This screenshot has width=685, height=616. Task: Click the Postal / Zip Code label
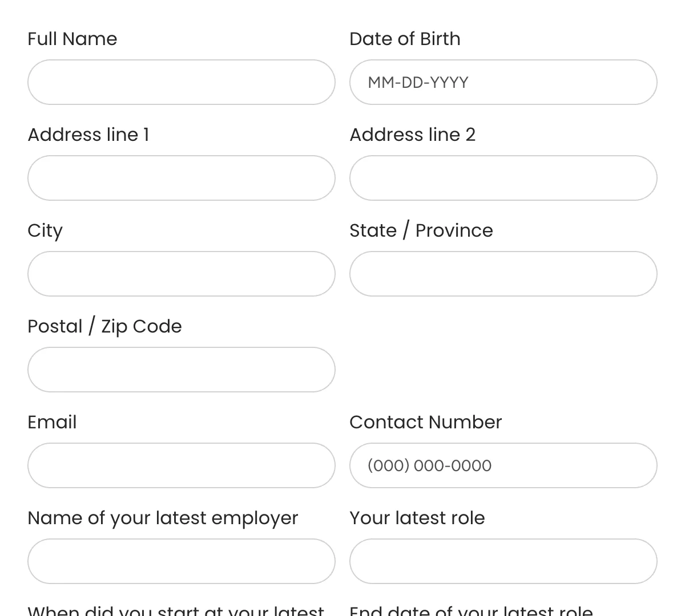pyautogui.click(x=104, y=326)
